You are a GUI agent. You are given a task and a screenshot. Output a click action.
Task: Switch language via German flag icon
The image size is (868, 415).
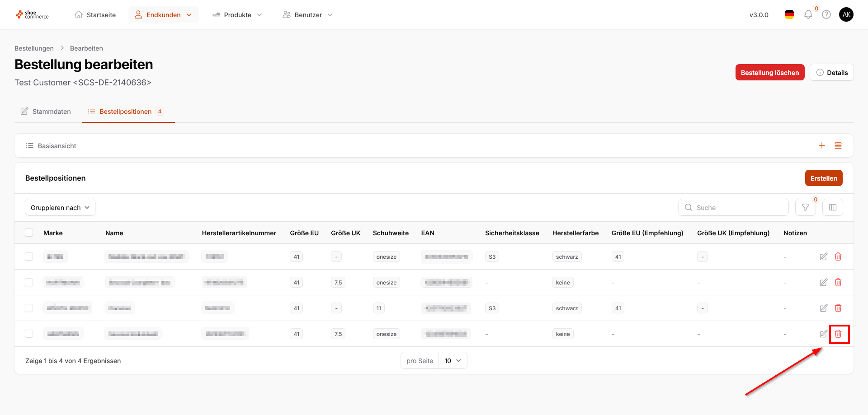point(789,15)
